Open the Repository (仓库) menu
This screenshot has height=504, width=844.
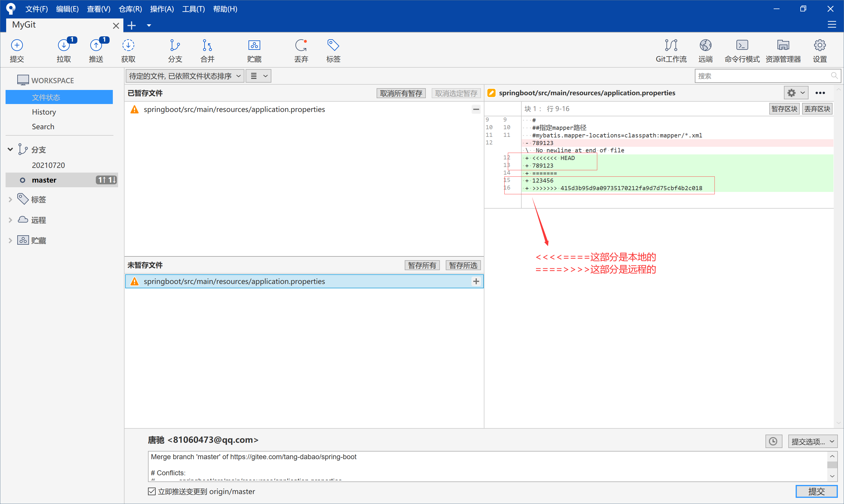130,9
